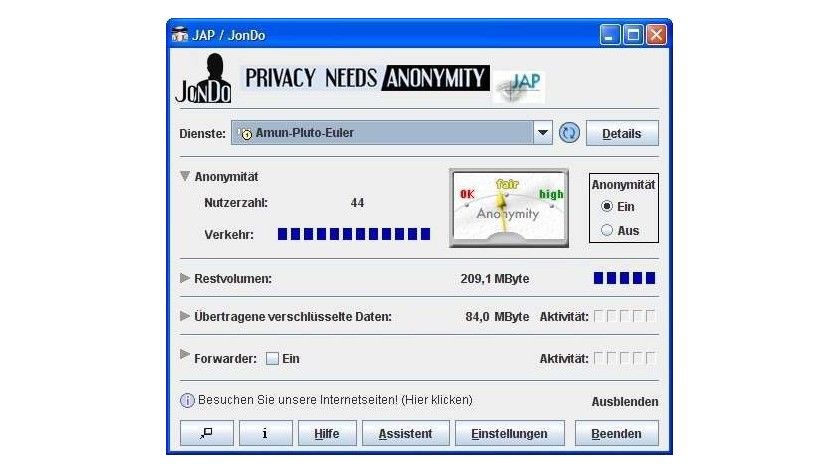Click the JAP logo image
840x473 pixels.
tap(519, 87)
